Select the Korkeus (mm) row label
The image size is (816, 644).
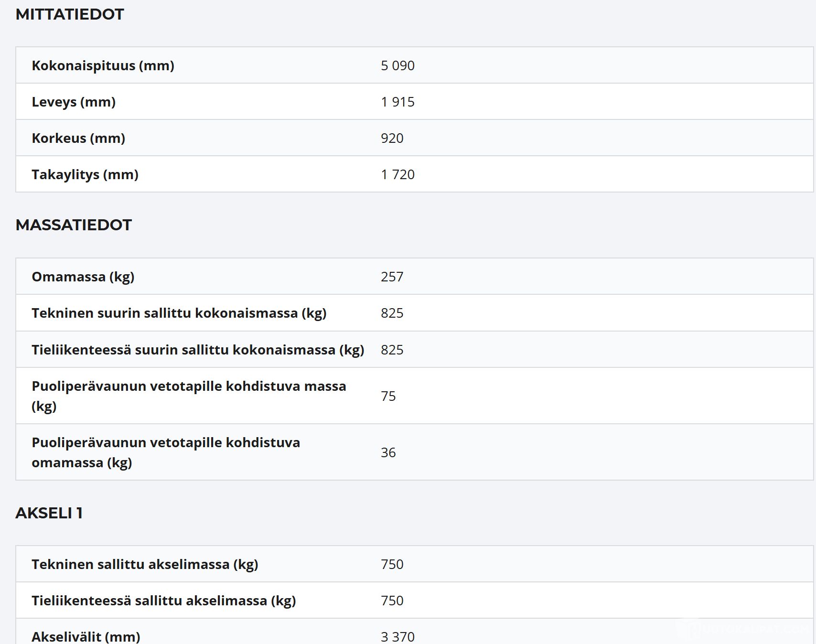(x=78, y=138)
